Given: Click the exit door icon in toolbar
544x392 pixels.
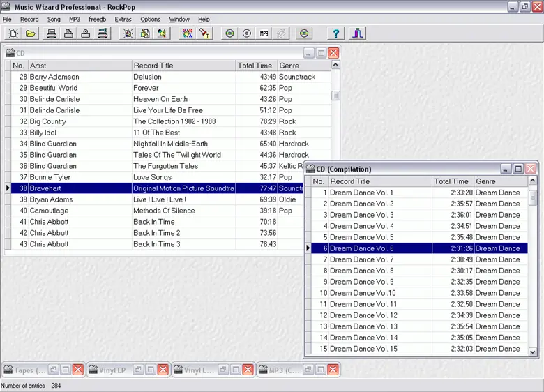Looking at the screenshot, I should [356, 33].
